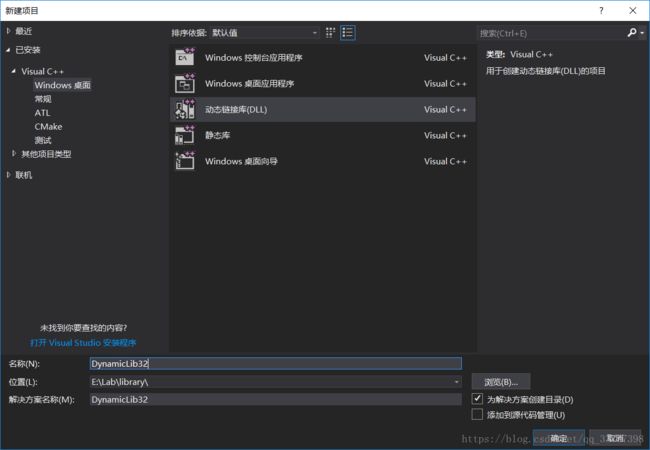
Task: Enable 添加到源代码管理 checkbox
Action: point(477,414)
